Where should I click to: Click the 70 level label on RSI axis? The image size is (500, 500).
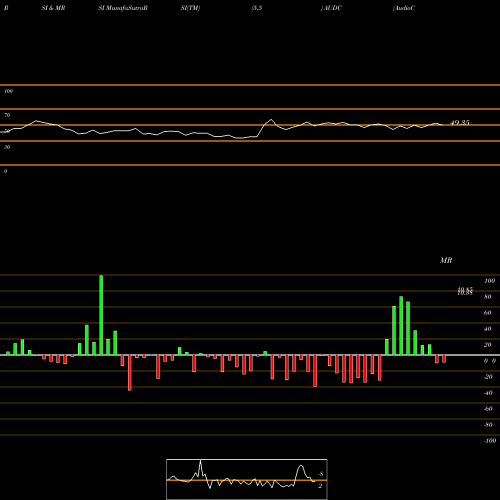7,115
